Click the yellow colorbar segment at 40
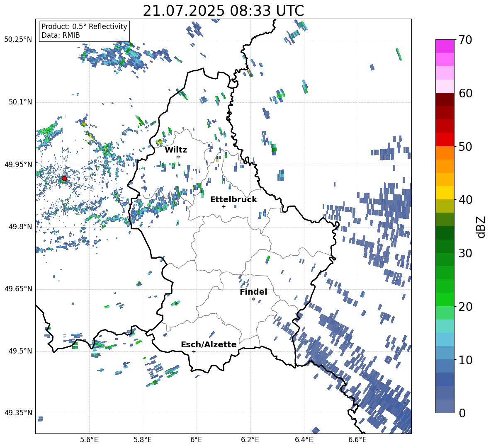The height and width of the screenshot is (448, 491). (x=445, y=193)
